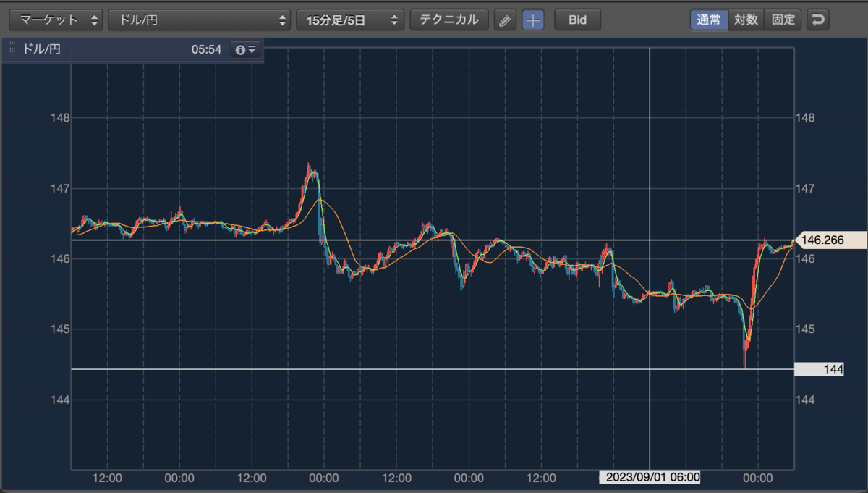Select the 対数 scale mode
Screen dimensions: 868x493
746,20
